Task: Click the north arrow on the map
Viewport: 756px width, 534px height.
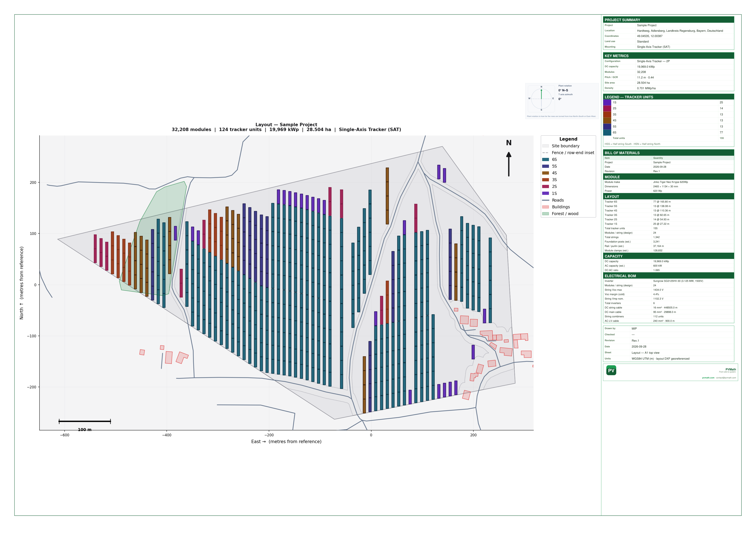Action: point(509,164)
